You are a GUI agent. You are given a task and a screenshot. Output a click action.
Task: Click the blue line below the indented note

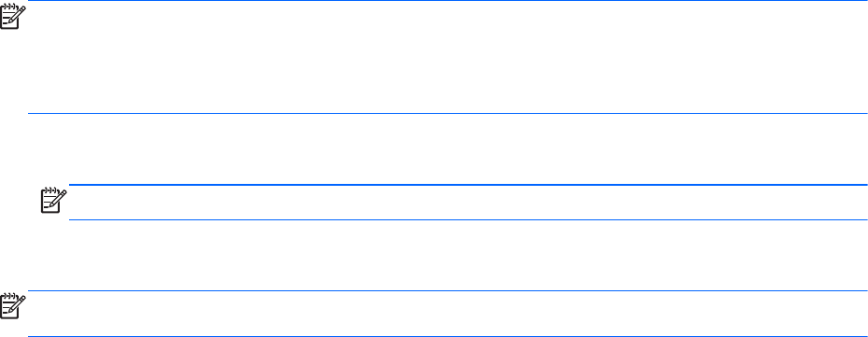[x=468, y=219]
